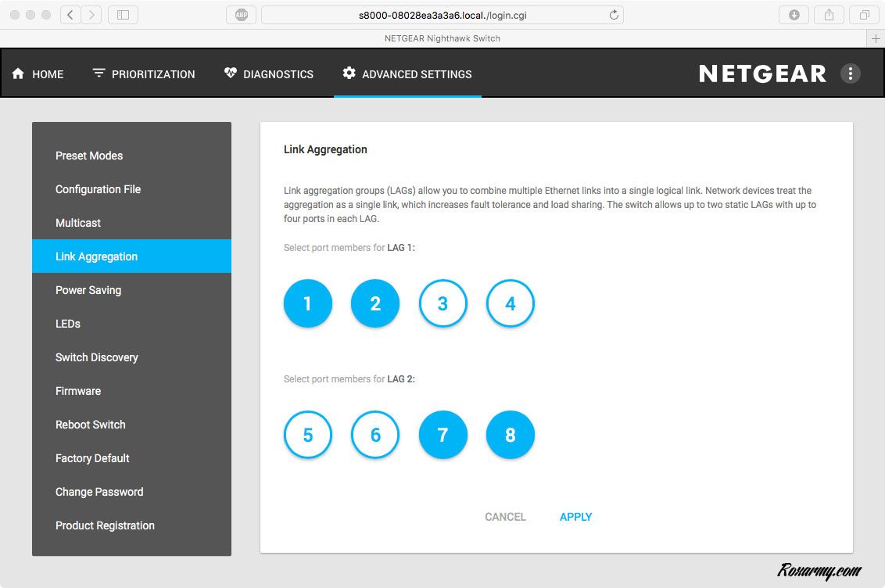The image size is (885, 588).
Task: Click Cancel to discard changes
Action: 505,517
